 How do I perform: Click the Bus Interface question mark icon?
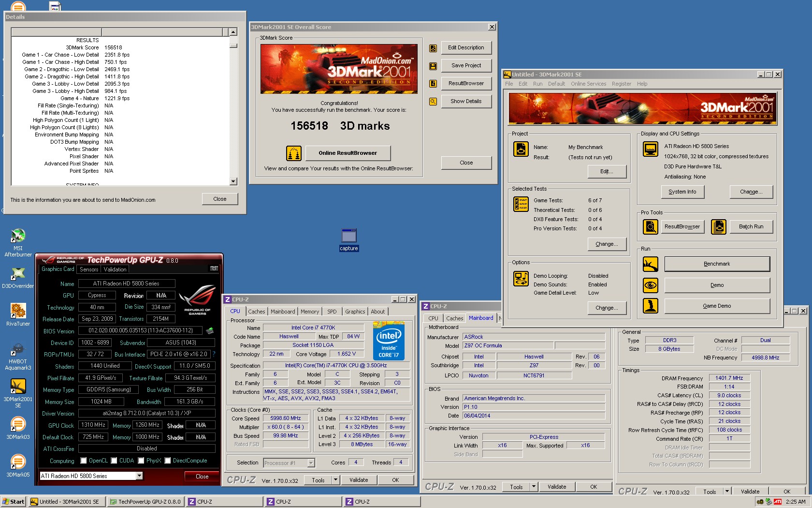[214, 354]
